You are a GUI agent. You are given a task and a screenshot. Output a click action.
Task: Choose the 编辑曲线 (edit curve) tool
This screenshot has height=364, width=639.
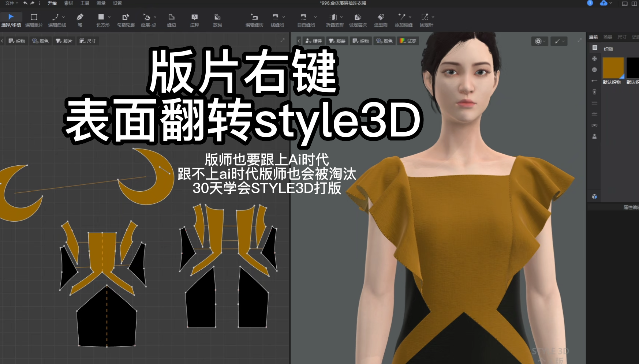pyautogui.click(x=57, y=20)
